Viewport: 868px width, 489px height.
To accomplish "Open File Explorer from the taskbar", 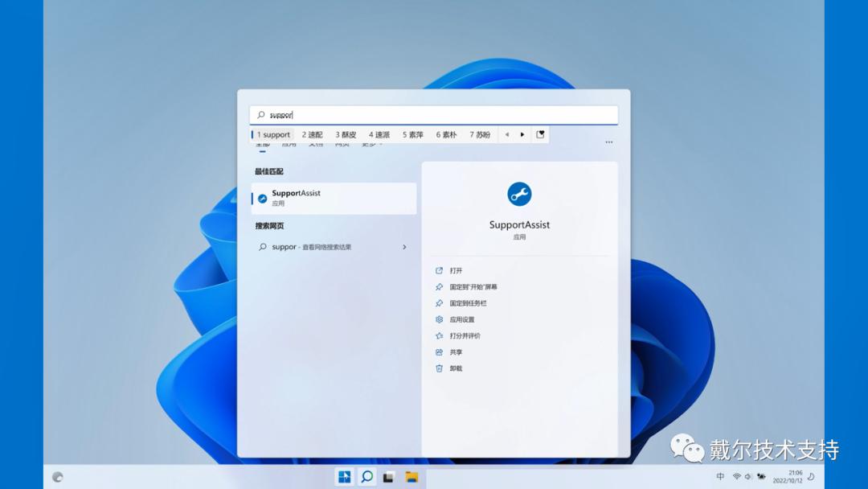I will pyautogui.click(x=411, y=477).
